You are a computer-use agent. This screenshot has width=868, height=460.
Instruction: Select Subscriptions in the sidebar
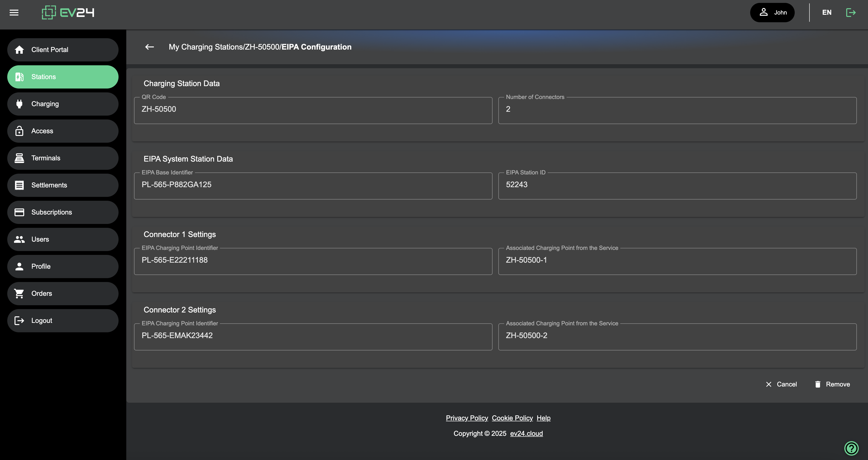click(x=63, y=212)
